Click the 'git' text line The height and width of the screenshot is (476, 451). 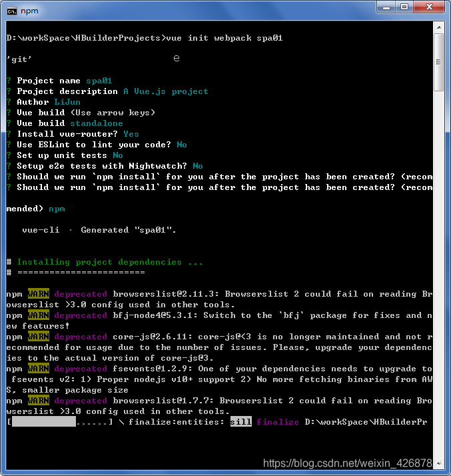19,59
